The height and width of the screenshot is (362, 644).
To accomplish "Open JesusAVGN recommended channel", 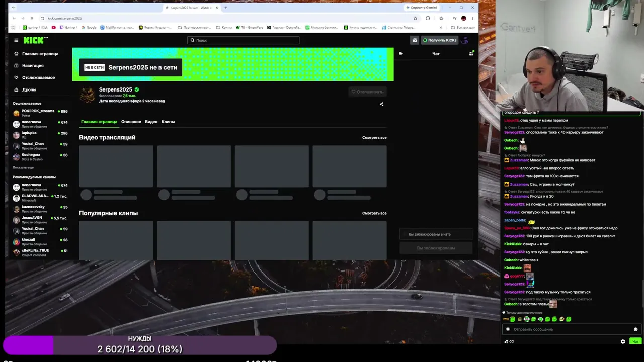I will coord(40,220).
